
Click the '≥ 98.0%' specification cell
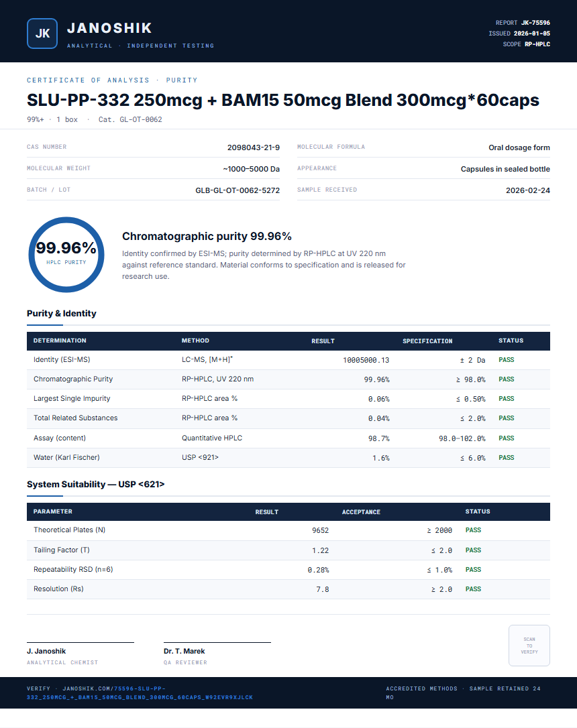470,380
